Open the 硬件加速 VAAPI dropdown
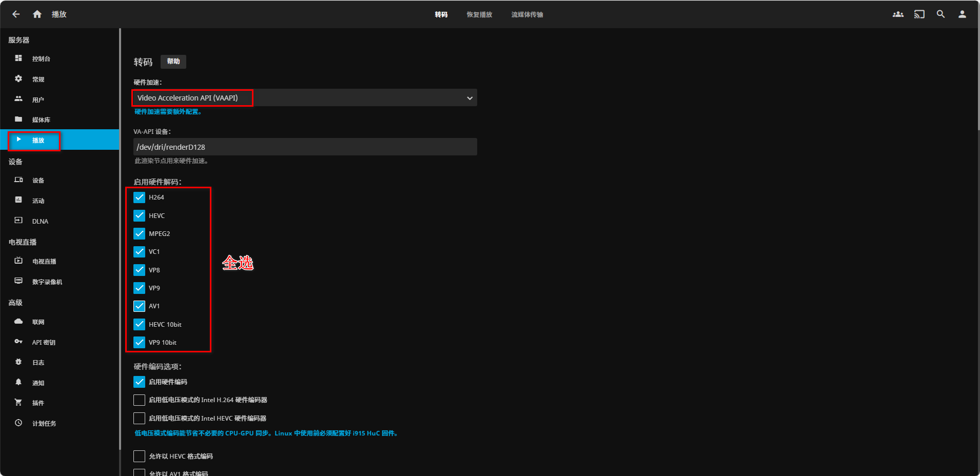 click(x=305, y=98)
